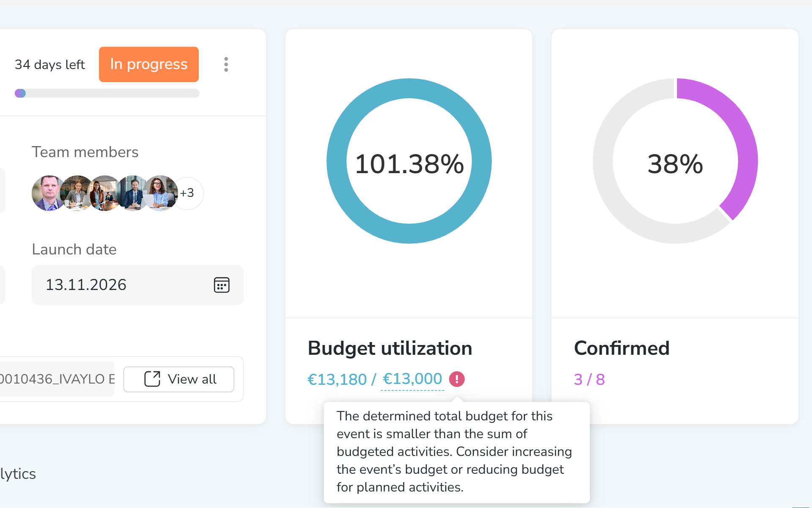Click the Confirmed heading

point(622,348)
